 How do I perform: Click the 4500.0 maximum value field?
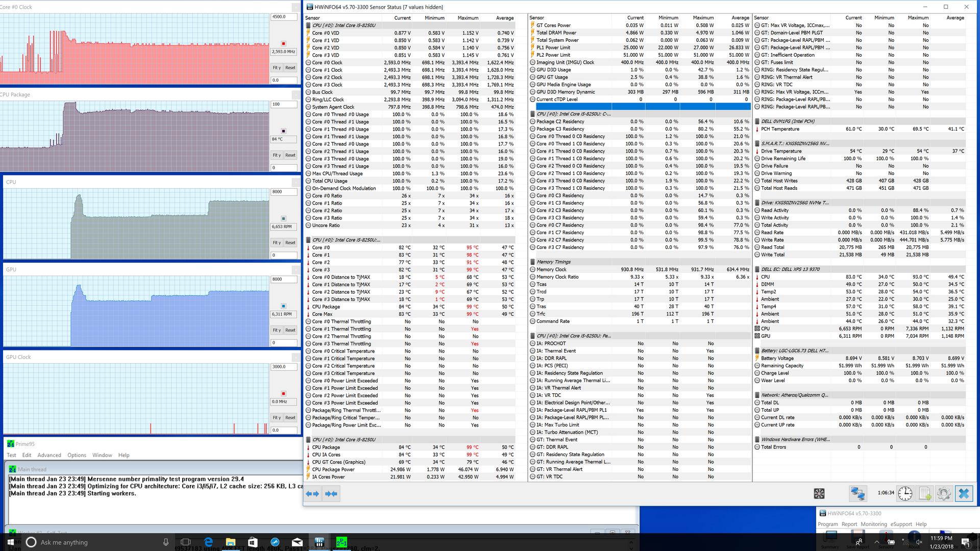[x=283, y=17]
